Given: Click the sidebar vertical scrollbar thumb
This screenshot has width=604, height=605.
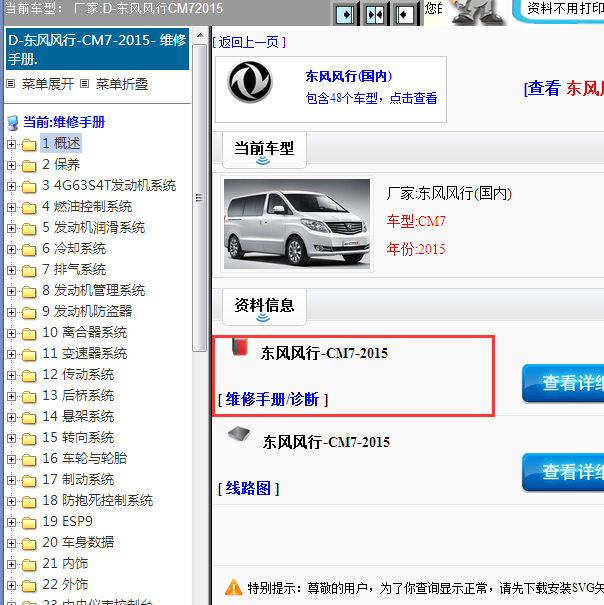Looking at the screenshot, I should pyautogui.click(x=200, y=198).
